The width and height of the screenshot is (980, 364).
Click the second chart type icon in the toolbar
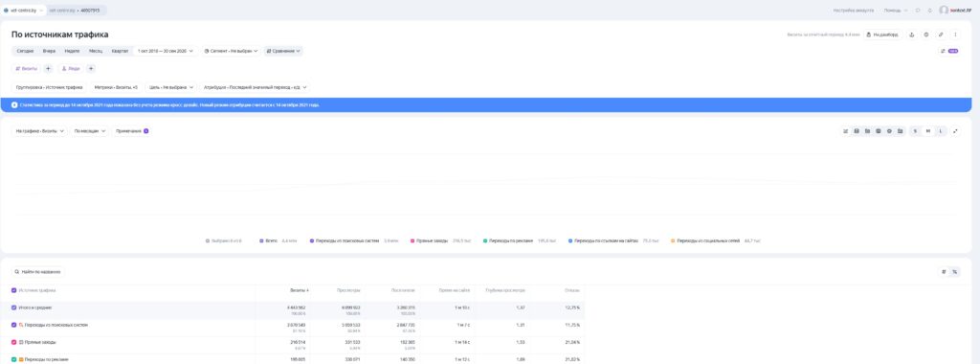(857, 130)
